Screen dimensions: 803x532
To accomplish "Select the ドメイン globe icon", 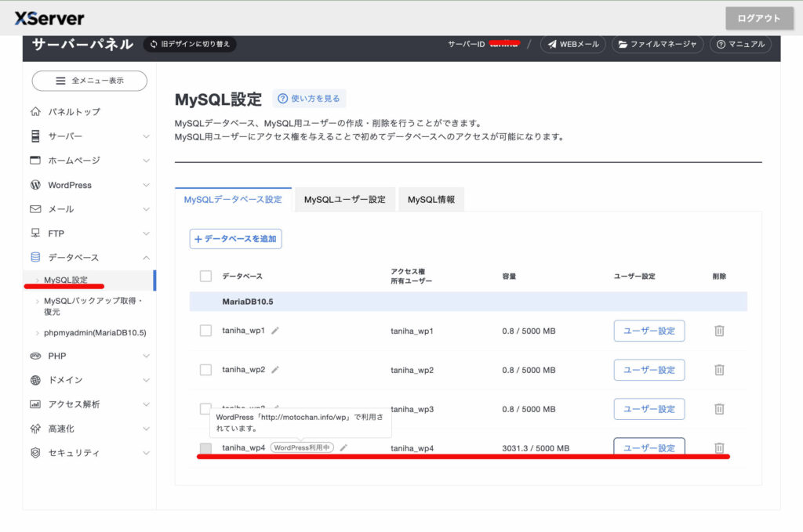I will point(35,380).
